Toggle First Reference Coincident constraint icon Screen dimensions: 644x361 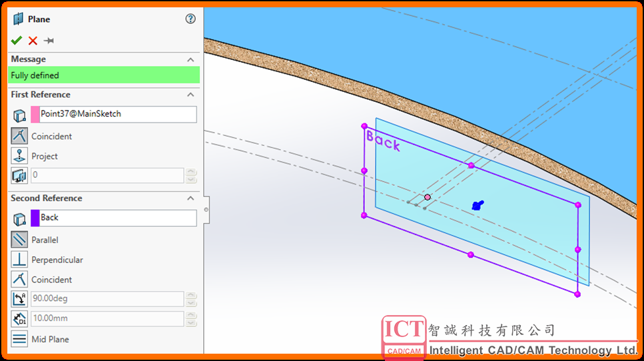click(19, 136)
